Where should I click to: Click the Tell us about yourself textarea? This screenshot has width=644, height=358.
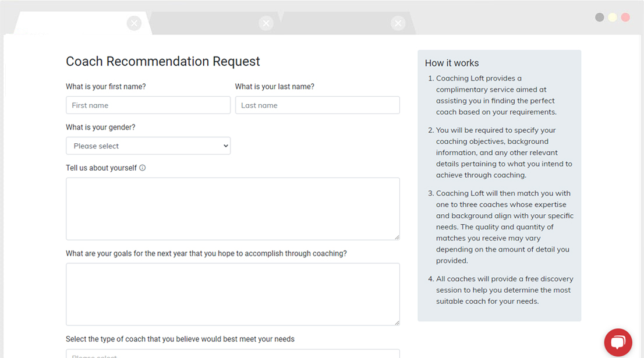(232, 208)
